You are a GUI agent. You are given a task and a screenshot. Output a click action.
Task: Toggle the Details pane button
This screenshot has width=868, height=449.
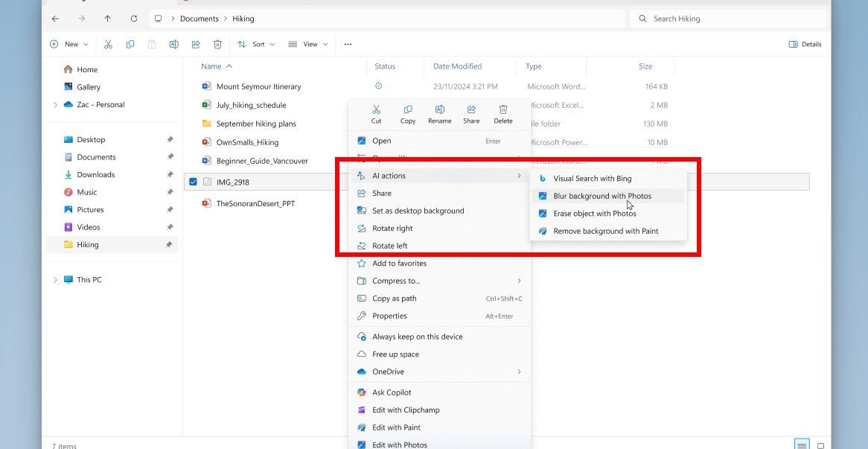click(x=805, y=45)
